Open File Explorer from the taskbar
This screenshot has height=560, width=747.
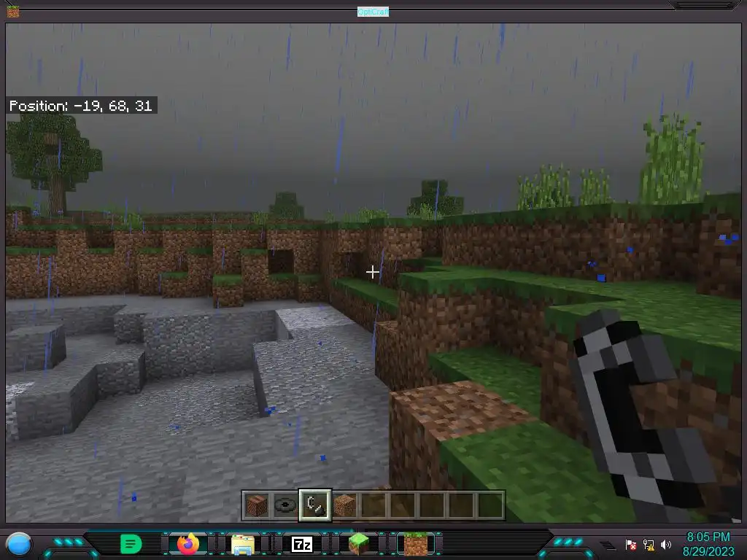[243, 544]
